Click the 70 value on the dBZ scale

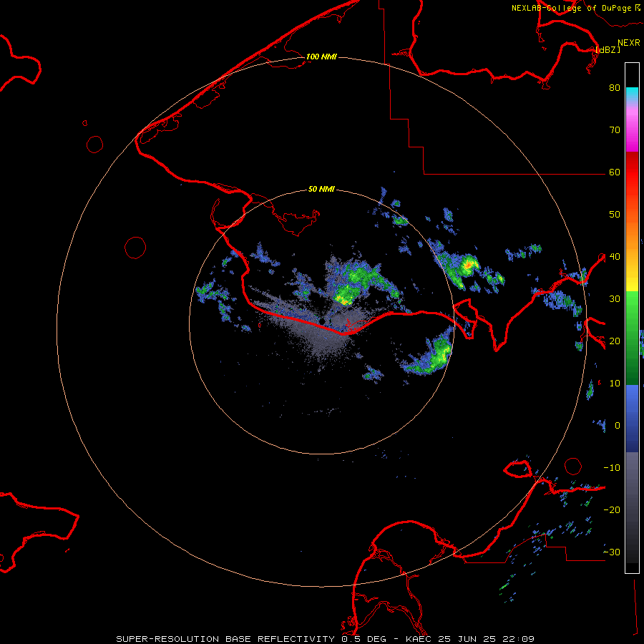click(615, 130)
